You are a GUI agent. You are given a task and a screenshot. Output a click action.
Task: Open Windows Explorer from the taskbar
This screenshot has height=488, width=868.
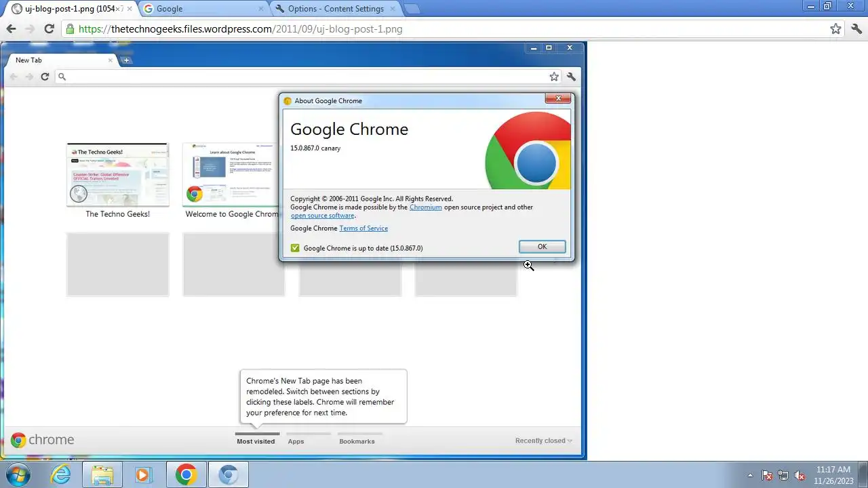(102, 474)
